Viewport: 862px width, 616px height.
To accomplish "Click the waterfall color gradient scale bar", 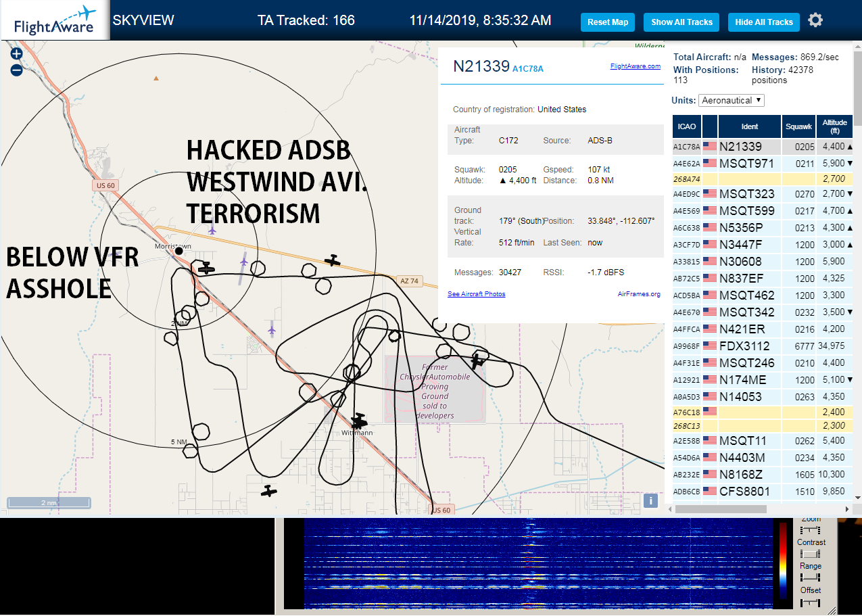I will tap(783, 559).
